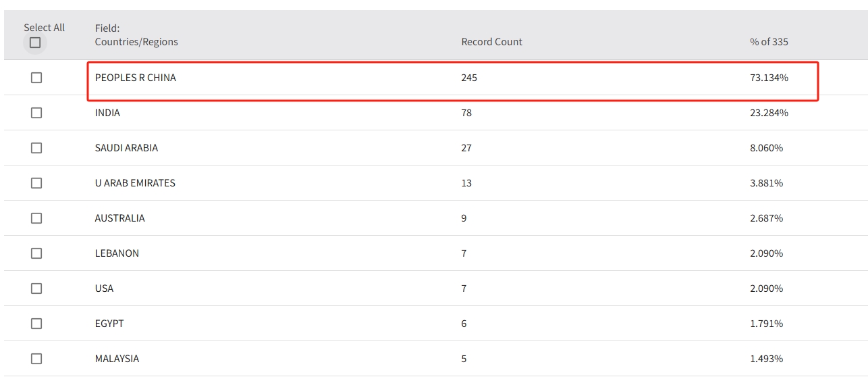Check the MALAYSIA checkbox
This screenshot has height=379, width=868.
pos(36,359)
